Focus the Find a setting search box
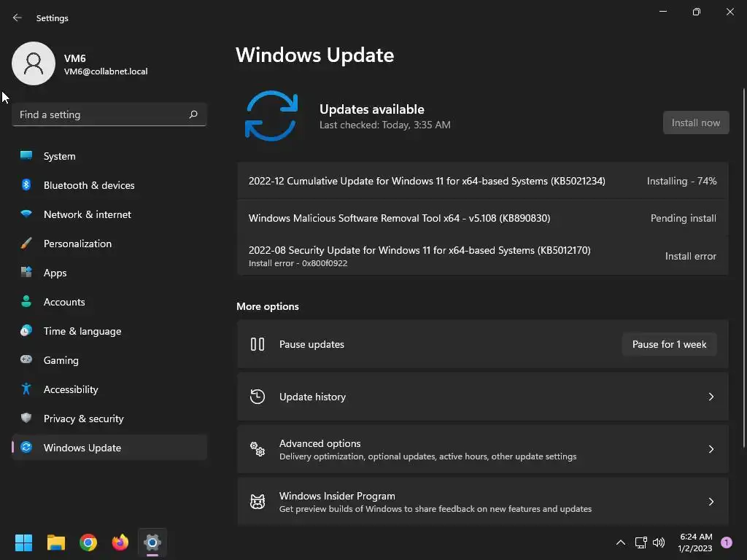Image resolution: width=747 pixels, height=560 pixels. [x=109, y=114]
